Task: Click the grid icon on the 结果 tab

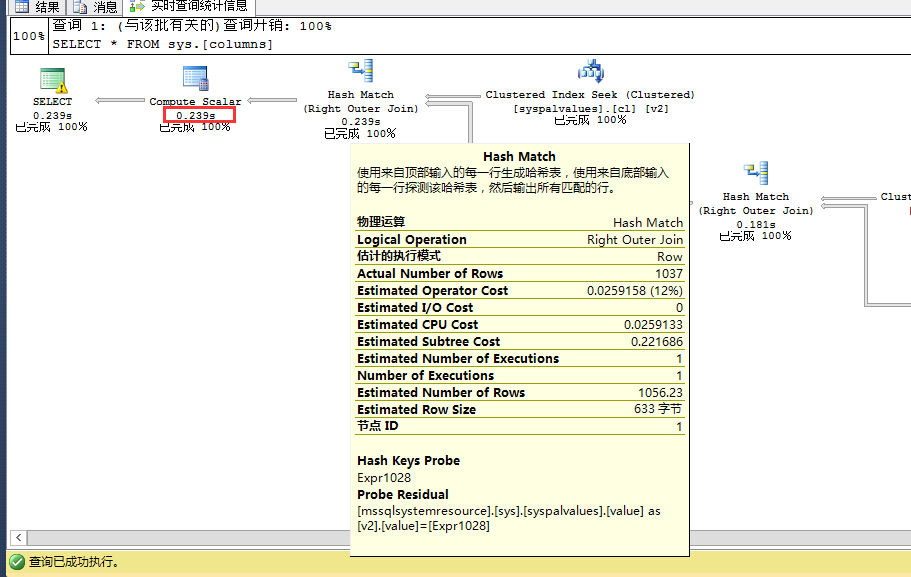Action: coord(21,7)
